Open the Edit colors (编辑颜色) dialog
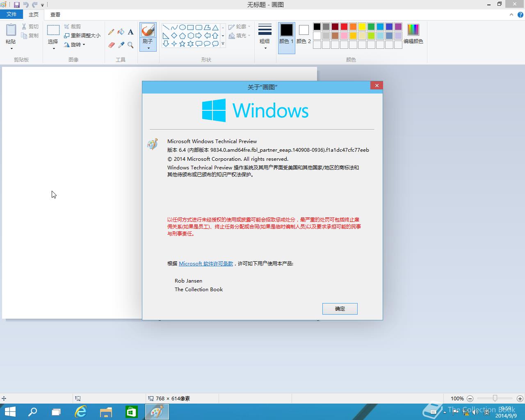Screen dimensions: 525x420 (413, 34)
